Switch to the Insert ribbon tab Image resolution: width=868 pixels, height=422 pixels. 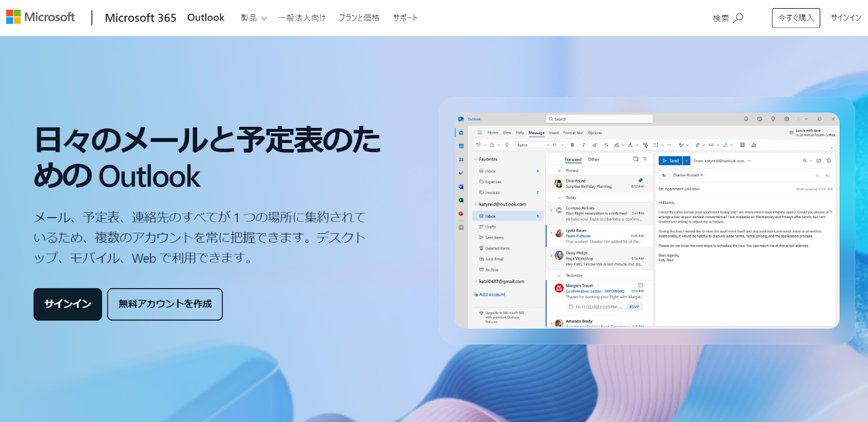coord(553,132)
